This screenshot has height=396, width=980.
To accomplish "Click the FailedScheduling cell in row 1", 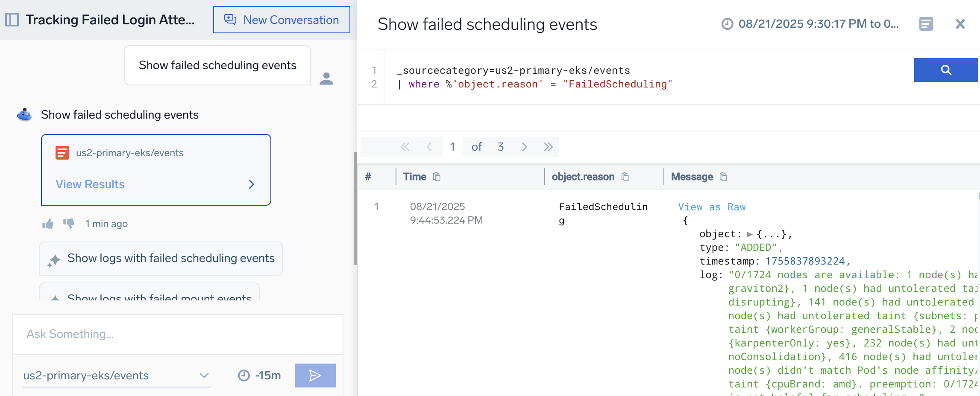I will pos(603,213).
